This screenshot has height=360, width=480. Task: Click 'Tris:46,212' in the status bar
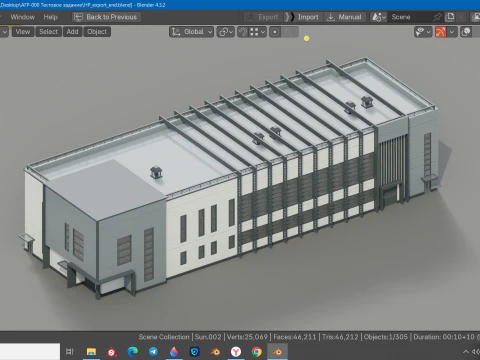click(x=340, y=337)
